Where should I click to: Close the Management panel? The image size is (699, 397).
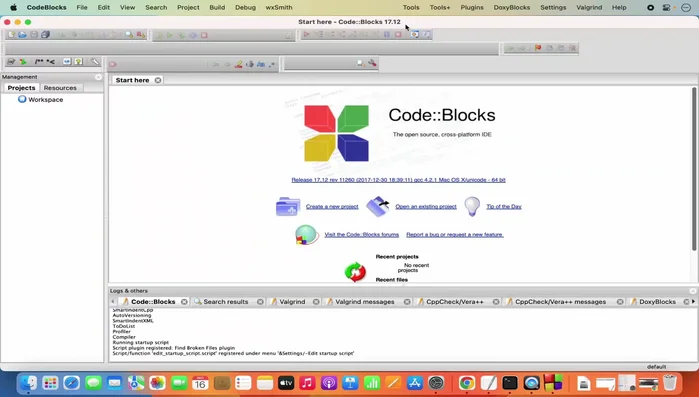tap(99, 77)
